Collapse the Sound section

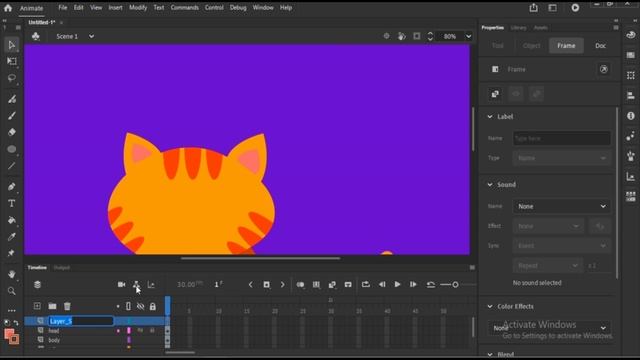point(490,185)
